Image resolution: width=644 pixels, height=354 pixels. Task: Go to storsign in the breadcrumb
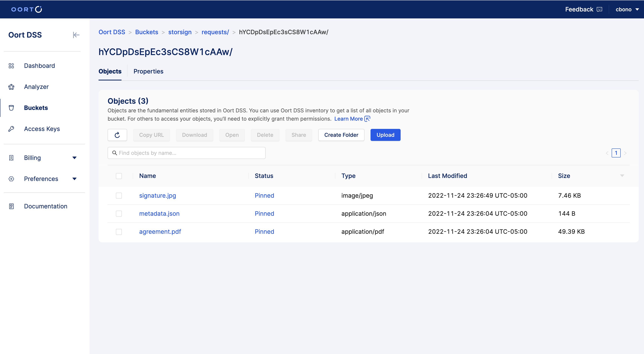180,32
